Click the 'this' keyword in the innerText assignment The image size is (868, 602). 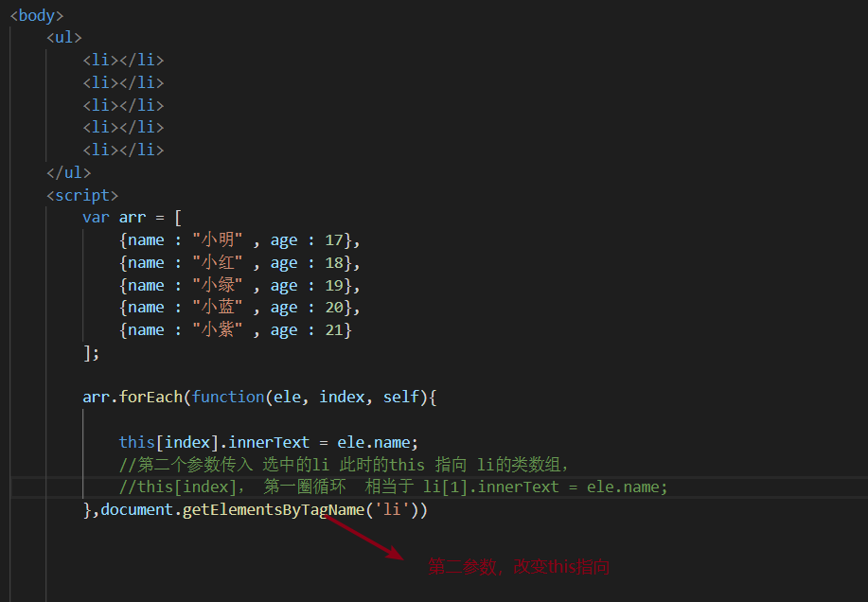pyautogui.click(x=136, y=443)
